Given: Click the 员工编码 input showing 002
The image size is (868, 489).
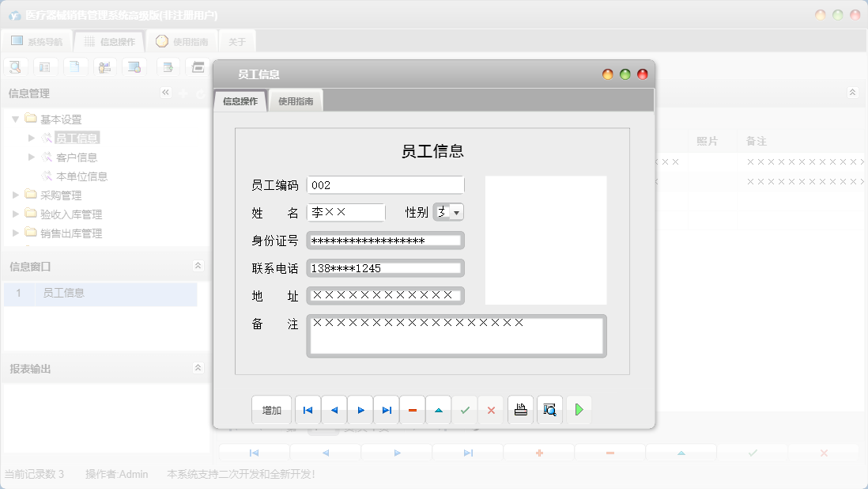Looking at the screenshot, I should point(385,184).
